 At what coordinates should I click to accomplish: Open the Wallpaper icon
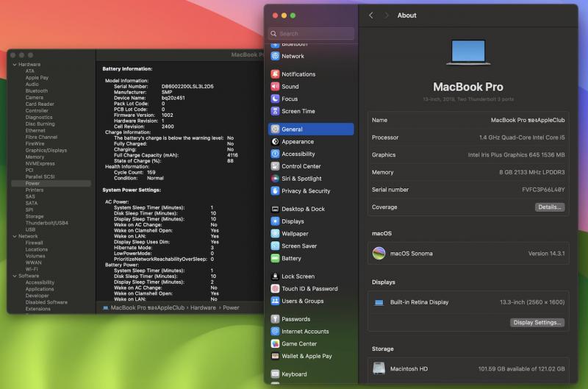tap(275, 234)
